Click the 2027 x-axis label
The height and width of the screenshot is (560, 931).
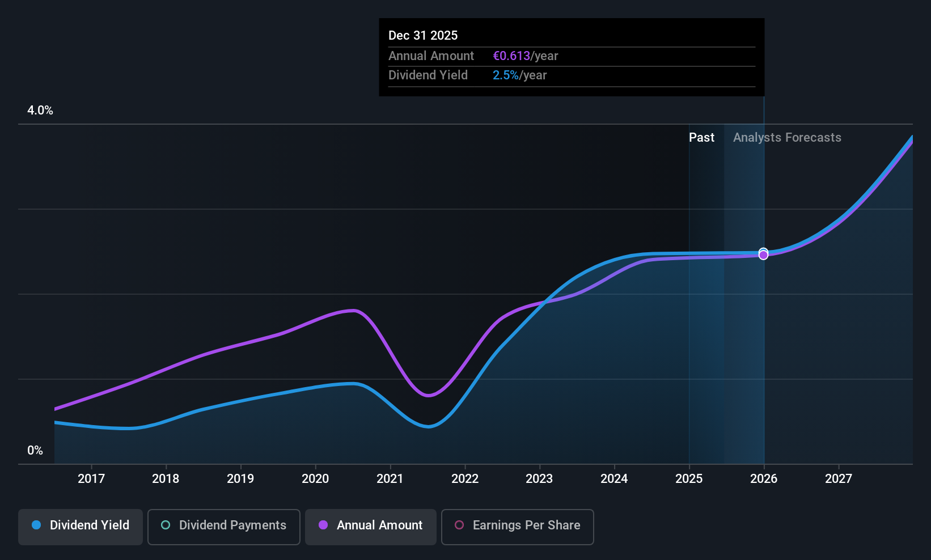pos(839,479)
